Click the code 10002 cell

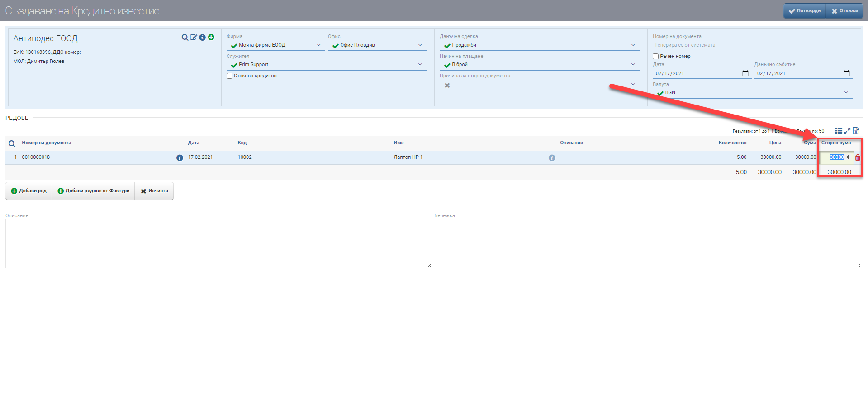[x=245, y=157]
